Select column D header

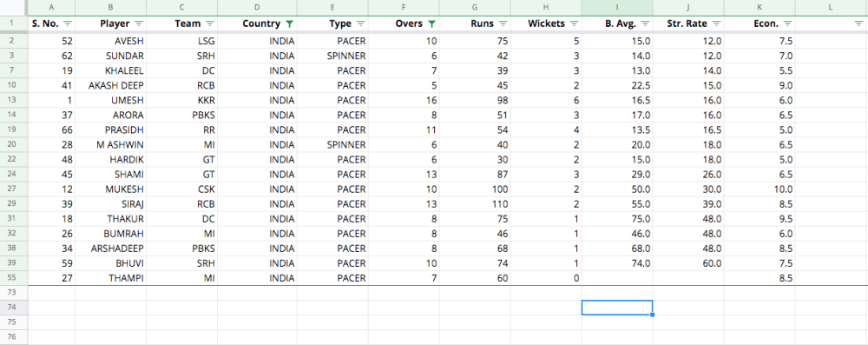pyautogui.click(x=258, y=8)
